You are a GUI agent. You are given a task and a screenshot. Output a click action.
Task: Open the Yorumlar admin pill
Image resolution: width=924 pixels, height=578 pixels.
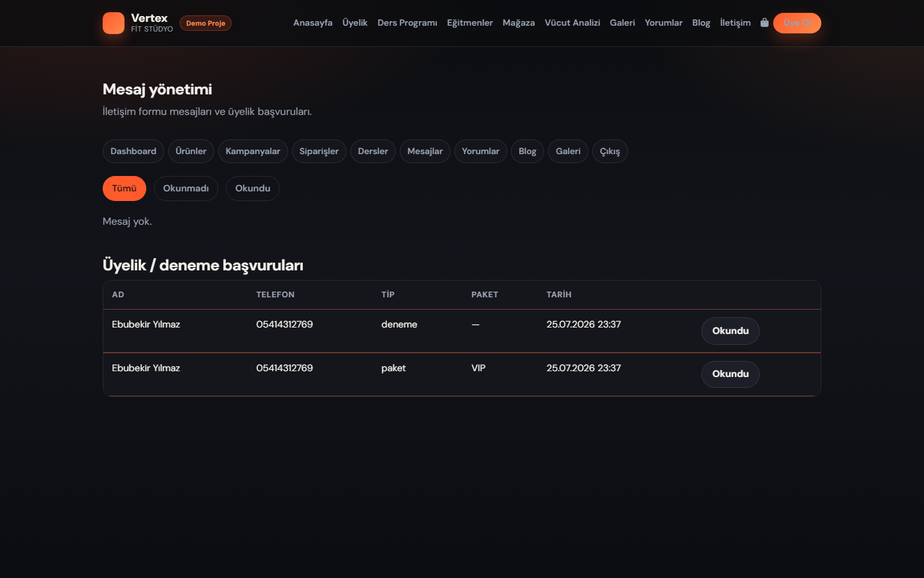pyautogui.click(x=481, y=152)
